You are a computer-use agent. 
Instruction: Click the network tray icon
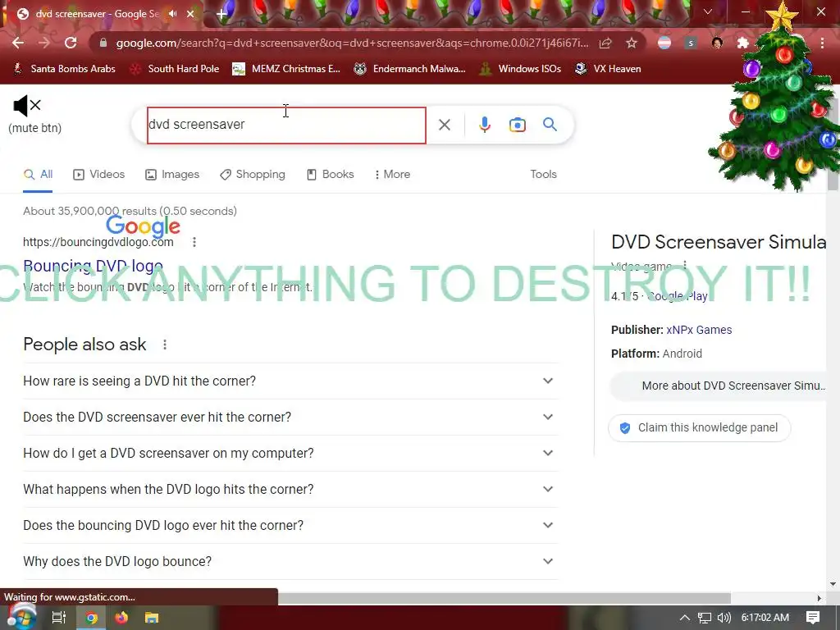[705, 618]
